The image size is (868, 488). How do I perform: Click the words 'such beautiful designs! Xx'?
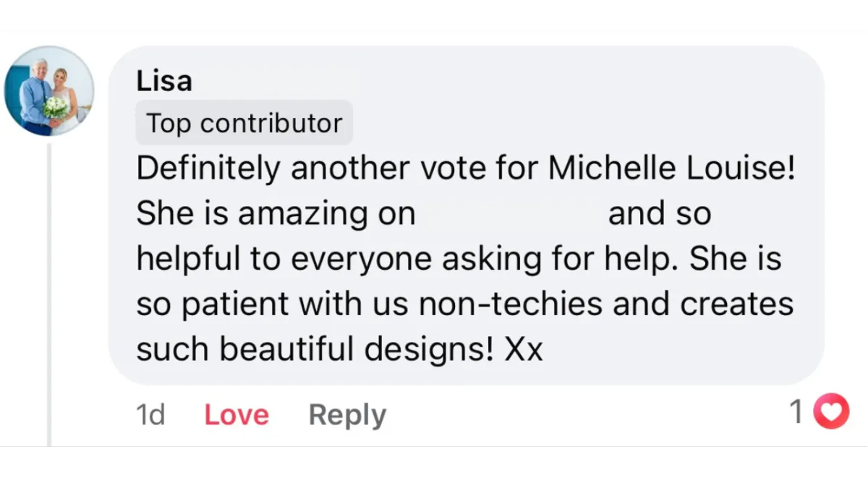coord(339,350)
